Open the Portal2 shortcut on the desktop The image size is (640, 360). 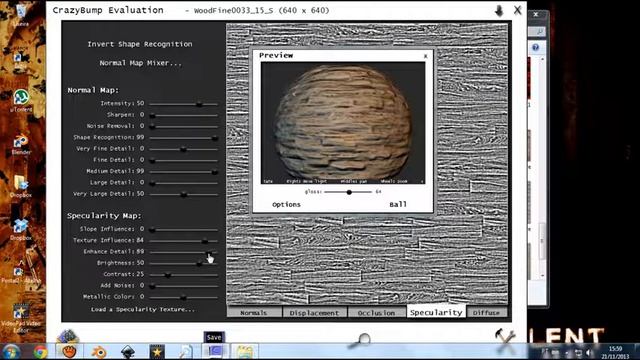pos(20,273)
